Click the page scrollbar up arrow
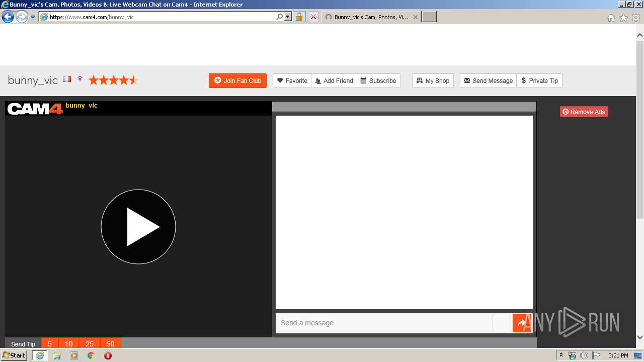 [640, 36]
